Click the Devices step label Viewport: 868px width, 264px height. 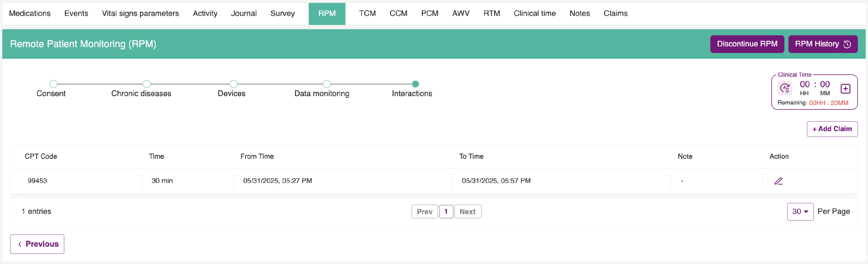tap(231, 94)
